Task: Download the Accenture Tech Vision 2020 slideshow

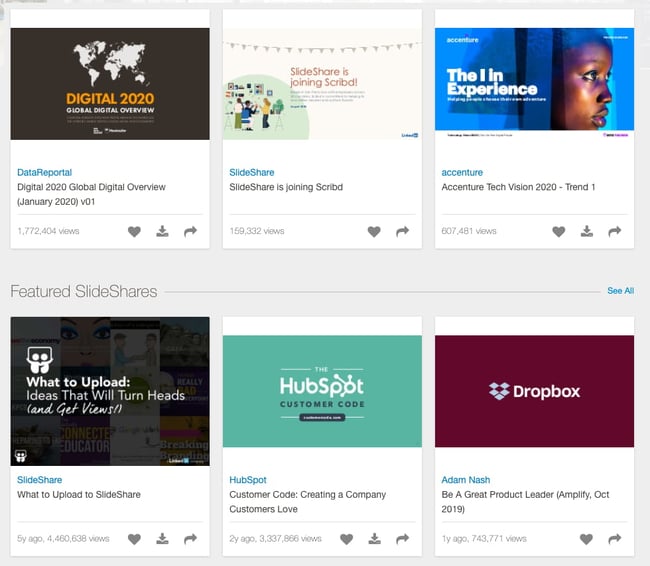Action: pos(587,231)
